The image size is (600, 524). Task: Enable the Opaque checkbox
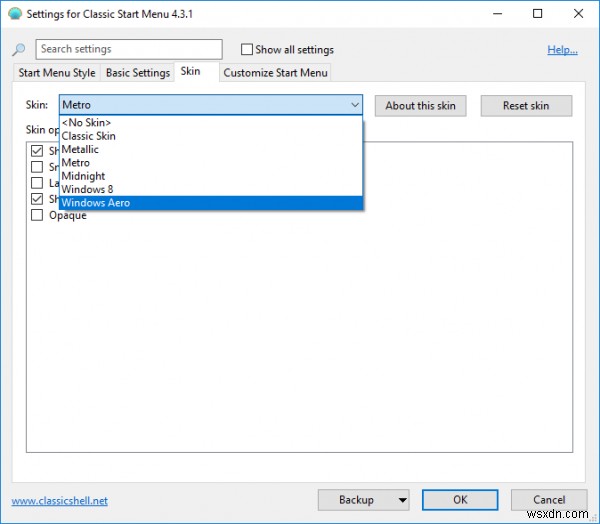coord(37,215)
